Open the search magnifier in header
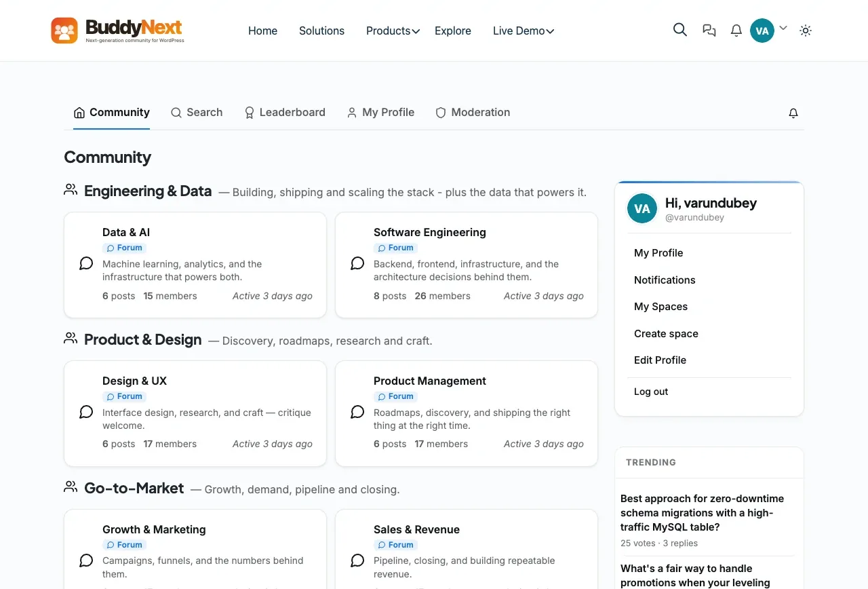The image size is (868, 589). [680, 30]
